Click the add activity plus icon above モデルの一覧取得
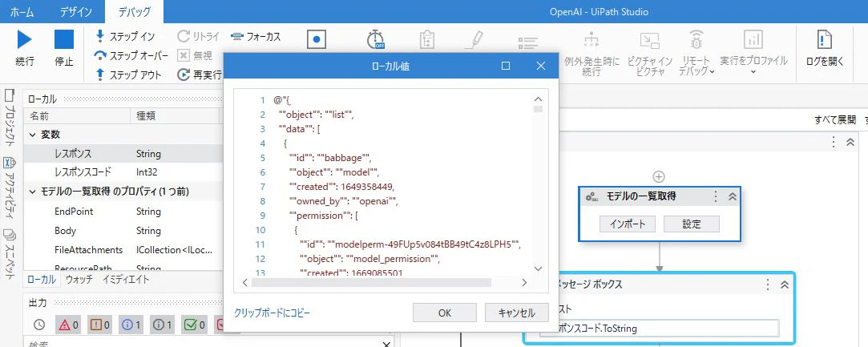Screen dimensions: 868x347 point(659,176)
